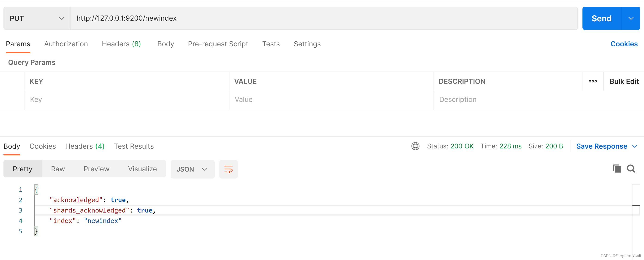
Task: Click the globe proxy icon near Status
Action: [x=415, y=146]
